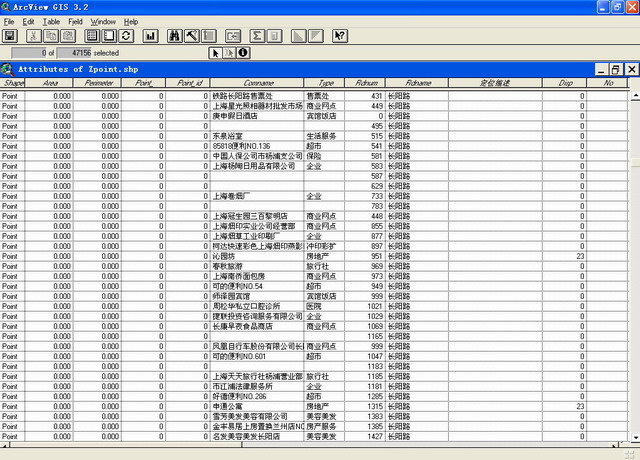Click the cell '春秋旅游'
The height and width of the screenshot is (460, 640).
(257, 266)
